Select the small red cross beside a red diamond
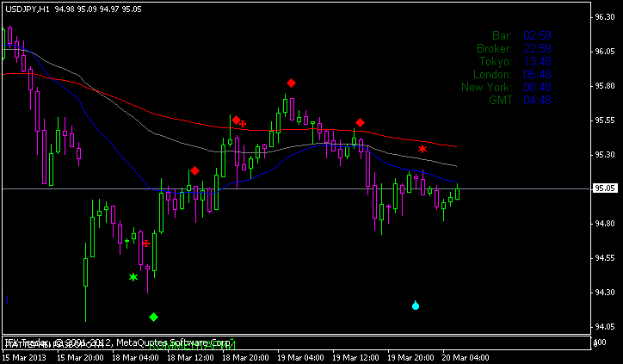The width and height of the screenshot is (623, 364). point(244,124)
